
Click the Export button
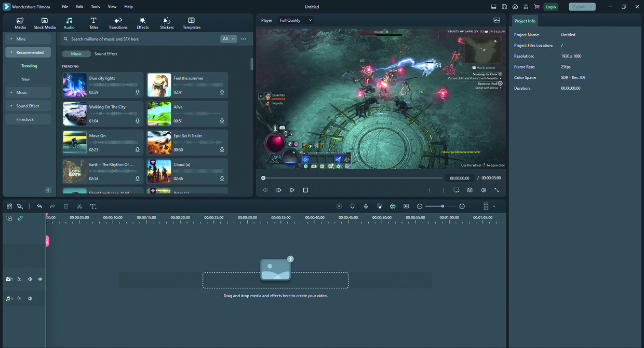(582, 7)
